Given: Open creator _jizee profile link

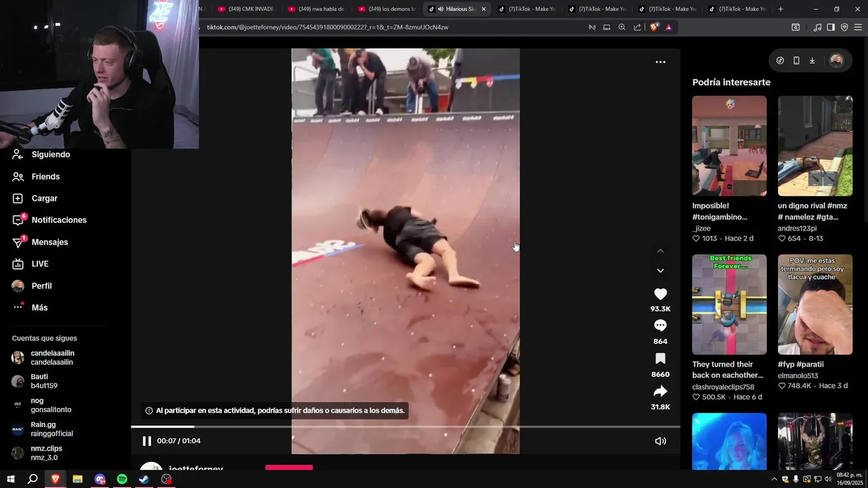Looking at the screenshot, I should [701, 228].
